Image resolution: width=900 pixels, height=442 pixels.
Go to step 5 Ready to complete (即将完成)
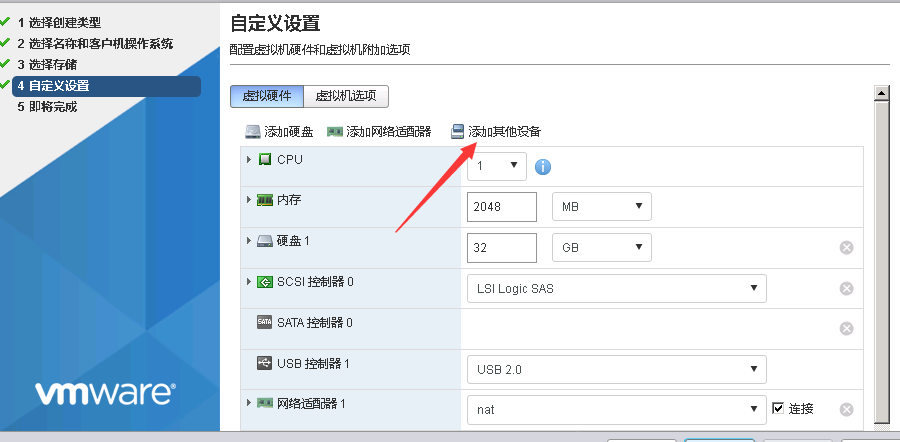point(47,107)
